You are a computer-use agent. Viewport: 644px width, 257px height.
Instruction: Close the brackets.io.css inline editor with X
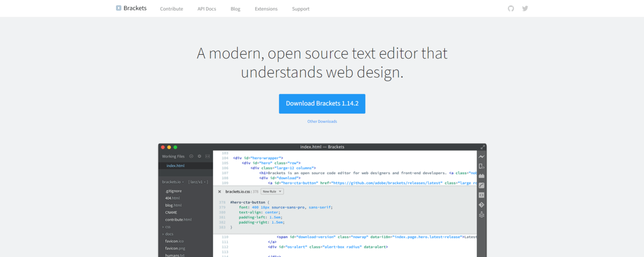click(x=219, y=191)
